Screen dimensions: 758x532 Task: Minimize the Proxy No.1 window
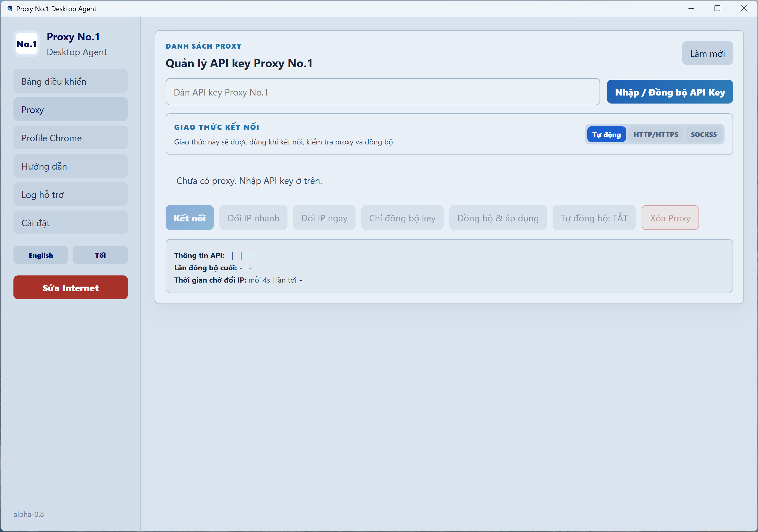pyautogui.click(x=691, y=8)
